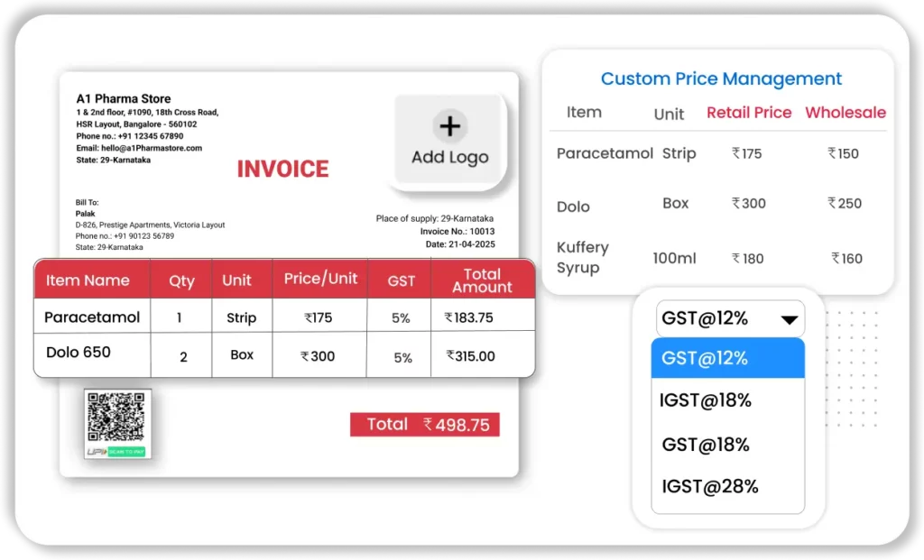Select IGST@28% tax rate option
924x560 pixels.
[710, 487]
